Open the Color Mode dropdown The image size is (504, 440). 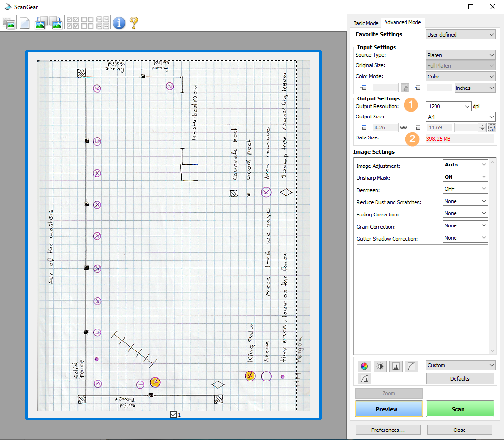(x=461, y=77)
